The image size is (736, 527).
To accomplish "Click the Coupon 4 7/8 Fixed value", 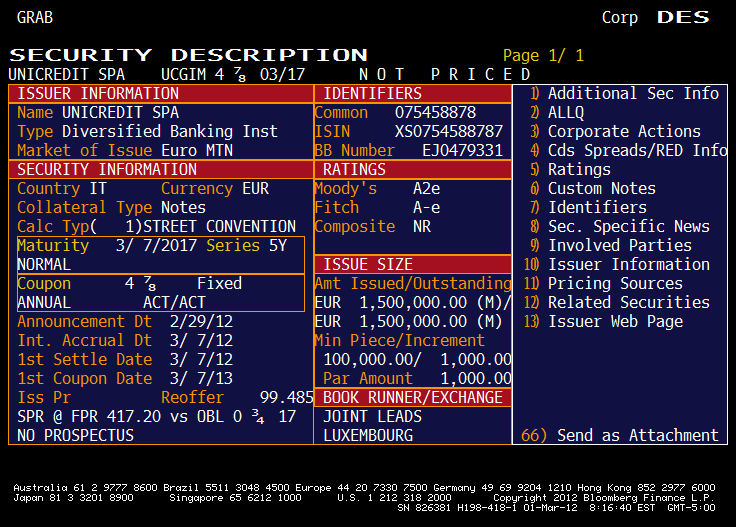I will point(184,283).
